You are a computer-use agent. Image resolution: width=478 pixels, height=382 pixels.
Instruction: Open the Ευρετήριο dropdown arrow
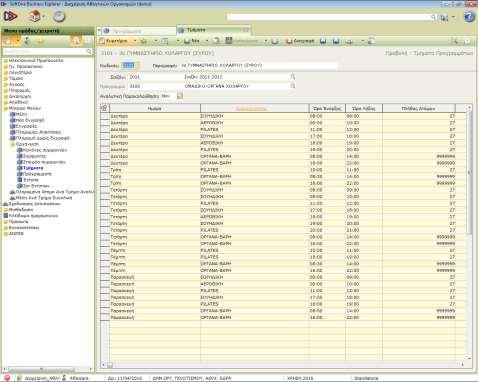pyautogui.click(x=135, y=41)
